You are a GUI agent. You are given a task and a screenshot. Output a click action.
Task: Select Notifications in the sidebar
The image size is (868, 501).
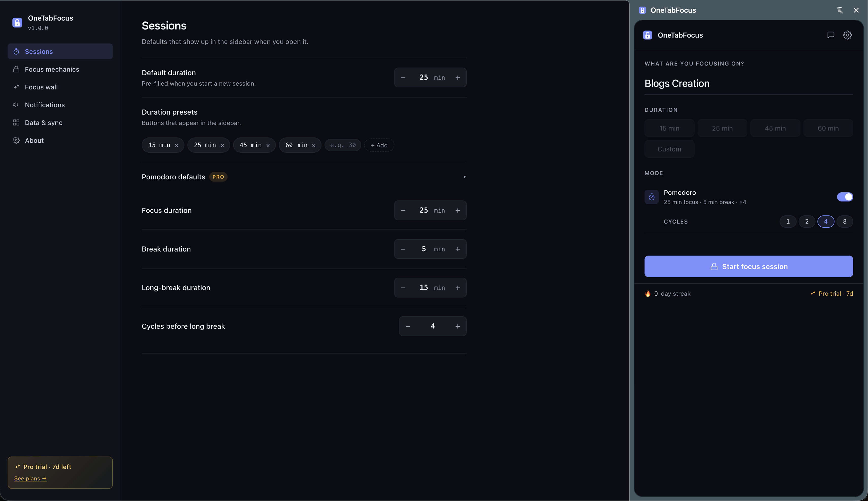coord(60,105)
